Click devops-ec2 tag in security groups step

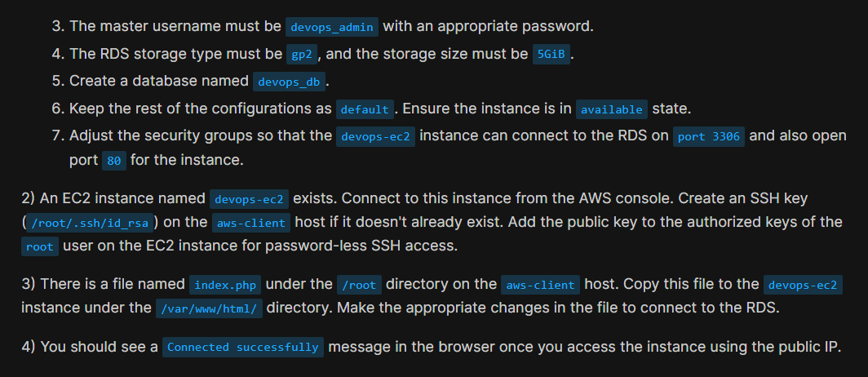(376, 136)
